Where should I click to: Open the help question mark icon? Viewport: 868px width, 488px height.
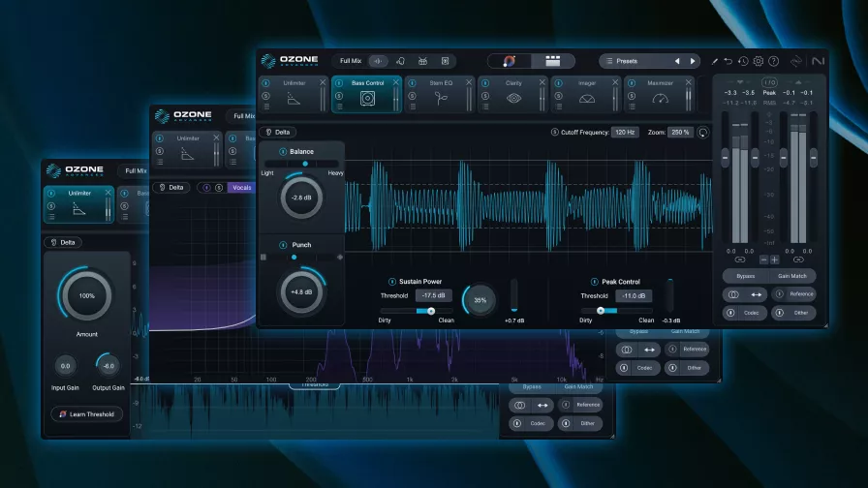(773, 61)
